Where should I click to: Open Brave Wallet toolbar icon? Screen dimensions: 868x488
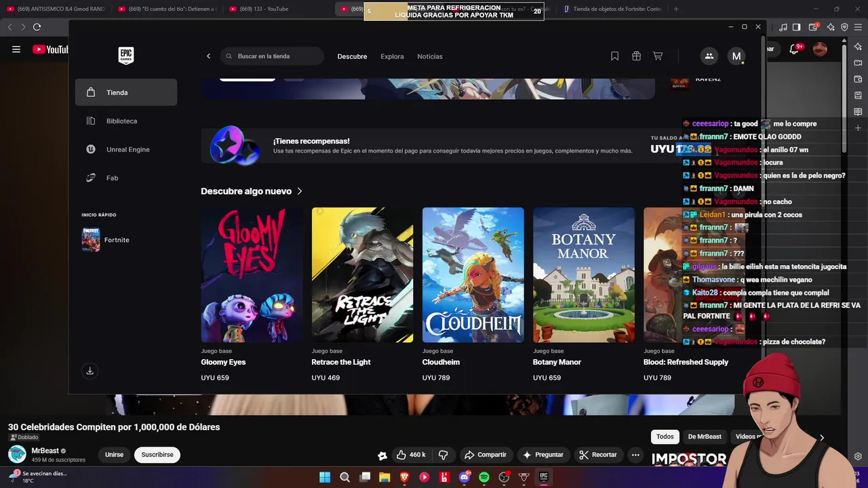click(814, 27)
